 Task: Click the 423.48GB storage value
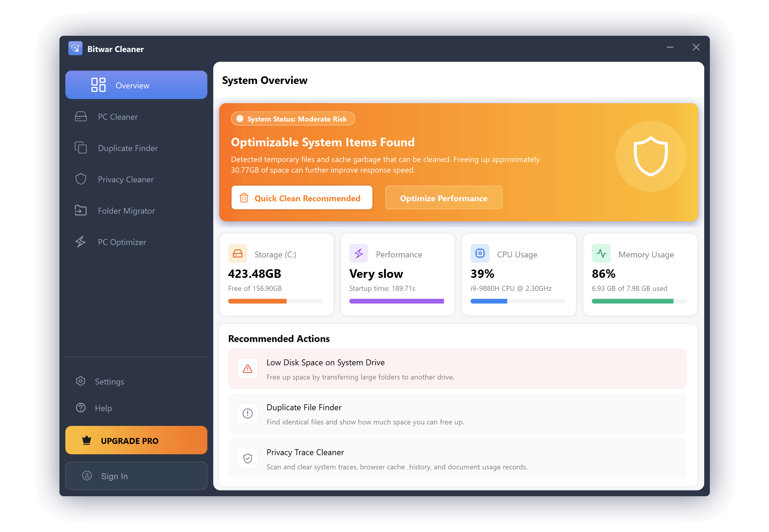click(255, 273)
